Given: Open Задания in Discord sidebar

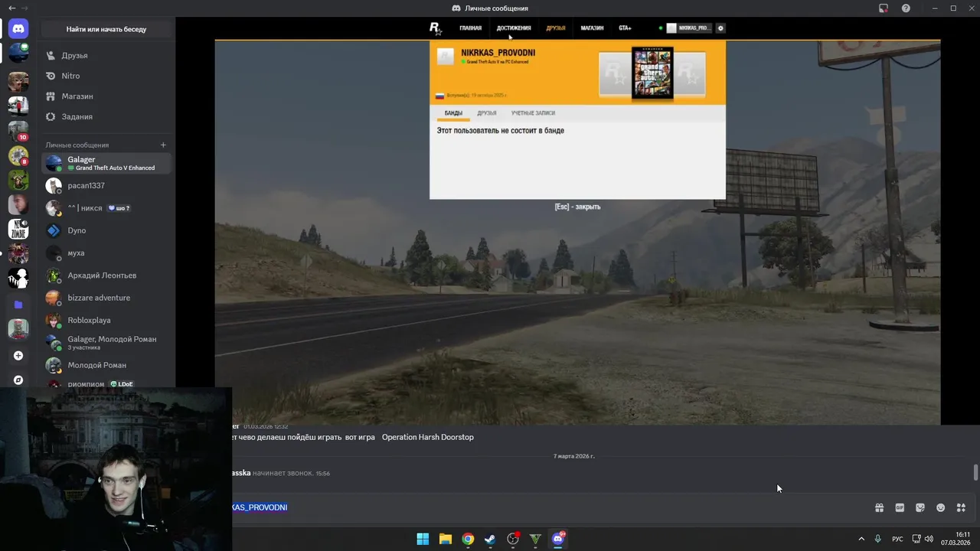Looking at the screenshot, I should [x=106, y=116].
